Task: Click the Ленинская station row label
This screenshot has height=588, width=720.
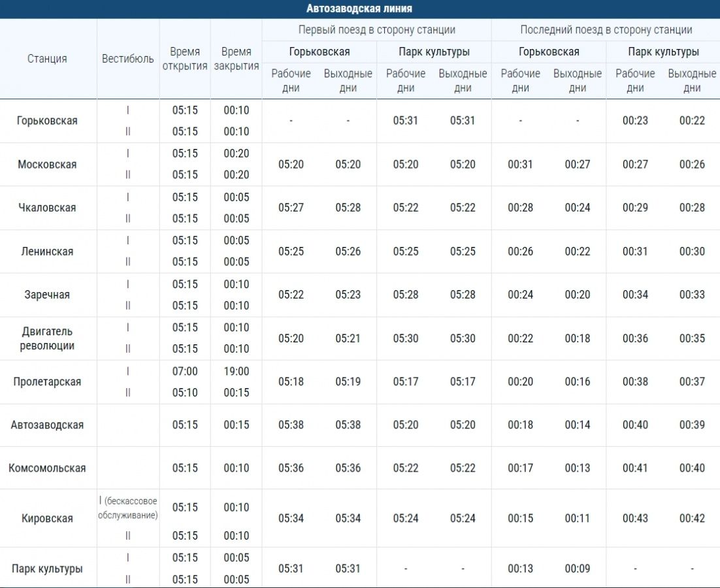Action: (x=47, y=252)
